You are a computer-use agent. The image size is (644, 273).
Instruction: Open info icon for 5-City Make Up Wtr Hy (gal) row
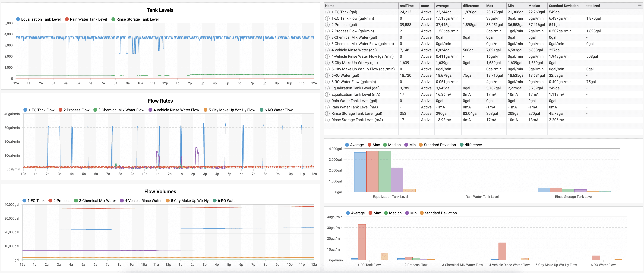[327, 63]
